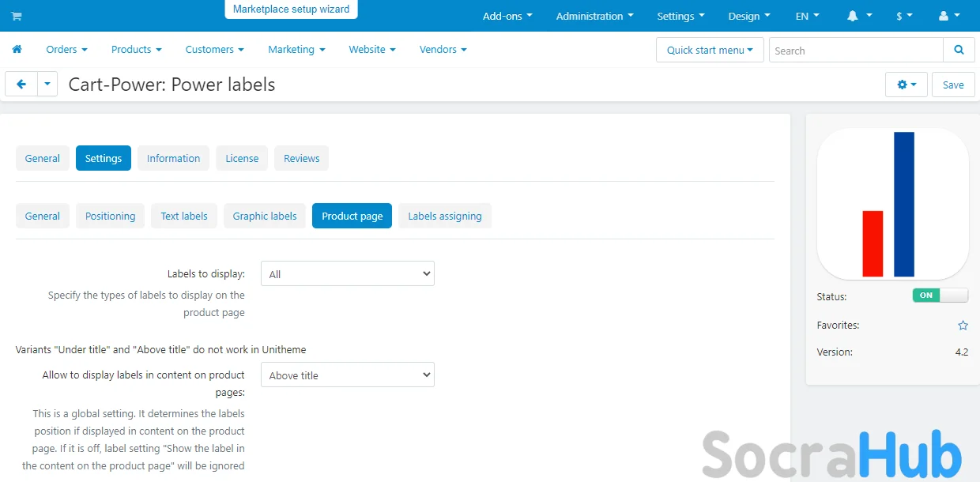Open the Add-ons menu
The image size is (980, 482).
click(507, 16)
